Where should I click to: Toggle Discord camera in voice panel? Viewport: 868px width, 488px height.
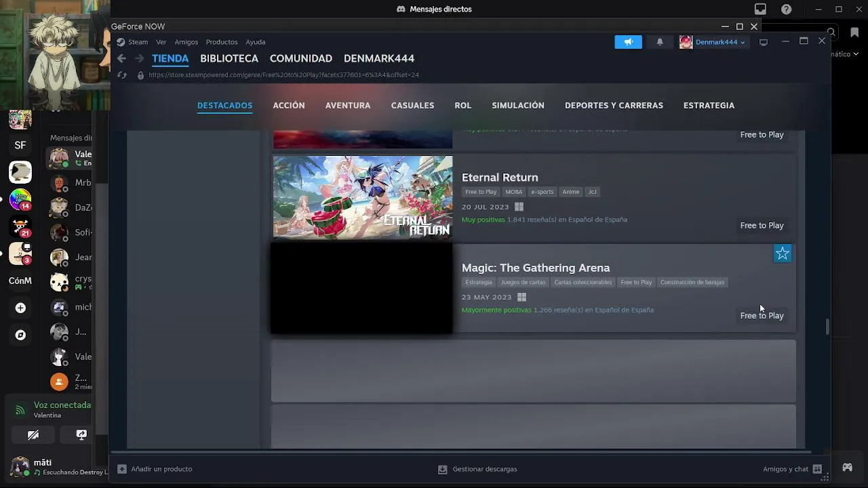tap(33, 434)
